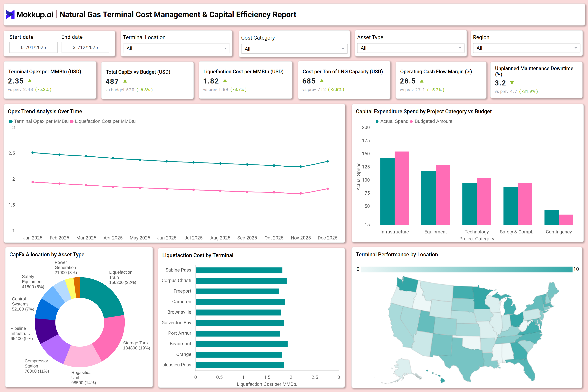Viewport: 588px width, 392px height.
Task: Click Cost per Ton value 685
Action: [x=309, y=81]
